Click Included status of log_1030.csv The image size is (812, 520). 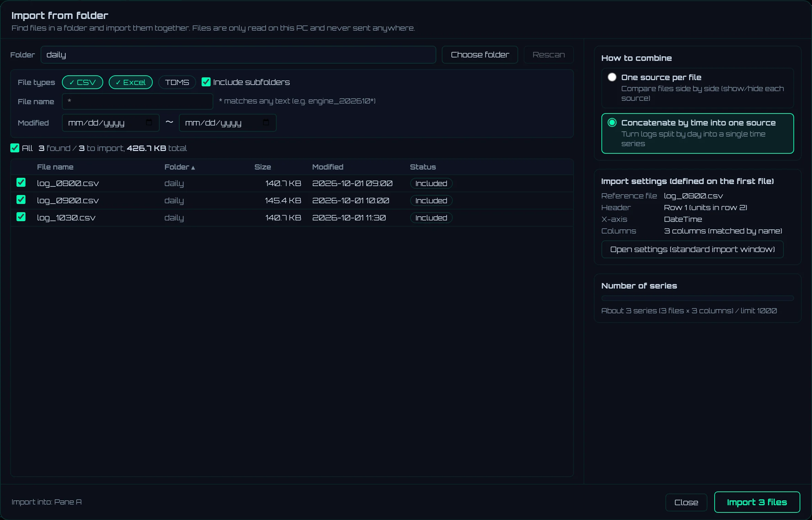[x=431, y=218]
